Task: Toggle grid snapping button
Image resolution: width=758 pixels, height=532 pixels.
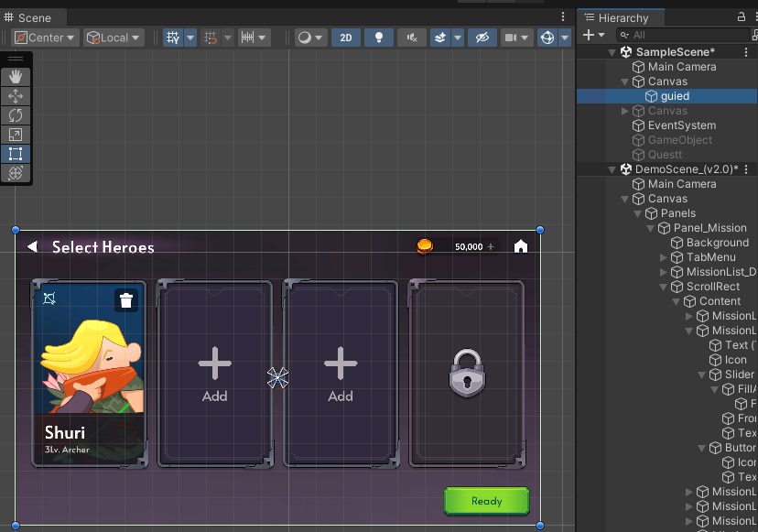Action: coord(211,38)
